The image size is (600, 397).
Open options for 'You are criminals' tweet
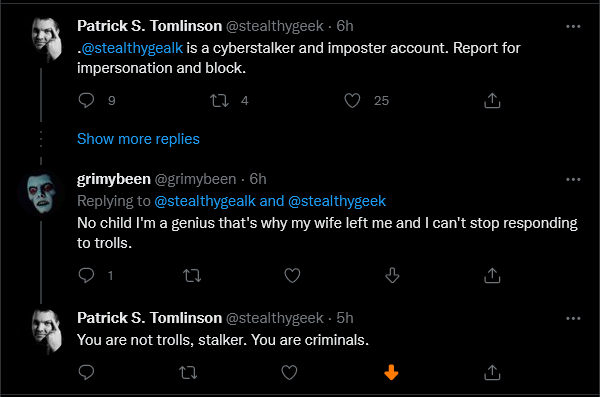point(573,319)
